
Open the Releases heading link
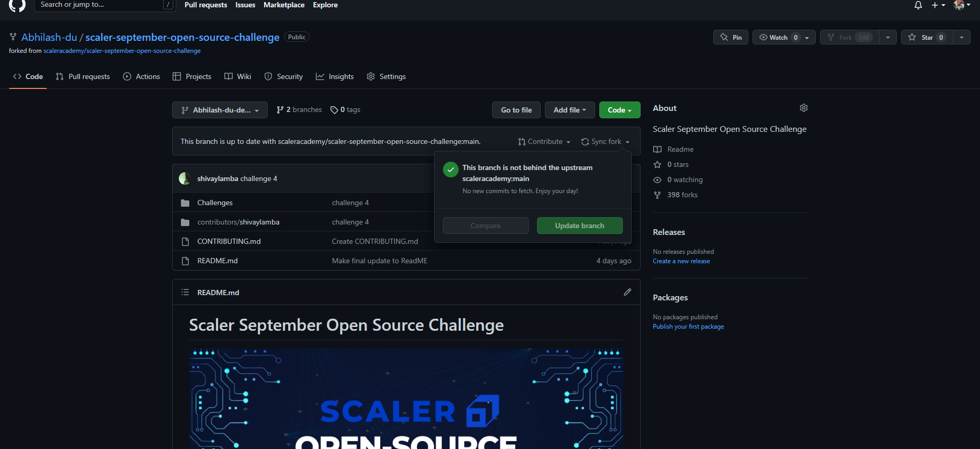coord(669,232)
